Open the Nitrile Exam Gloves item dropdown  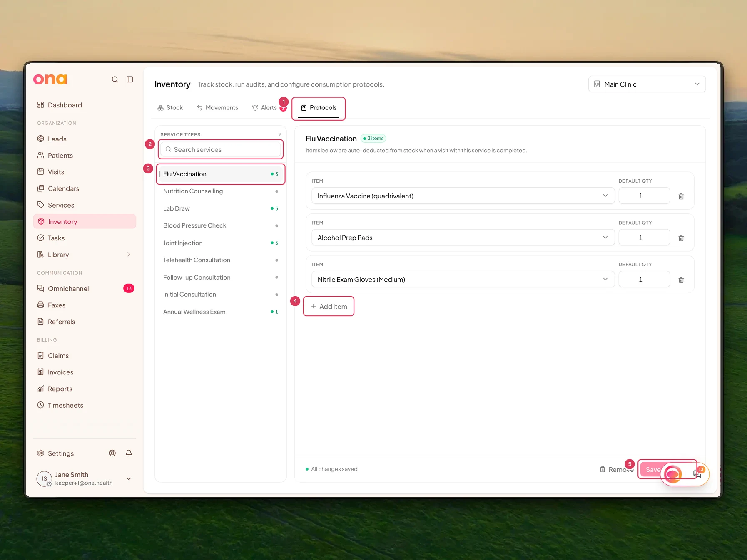(x=463, y=280)
